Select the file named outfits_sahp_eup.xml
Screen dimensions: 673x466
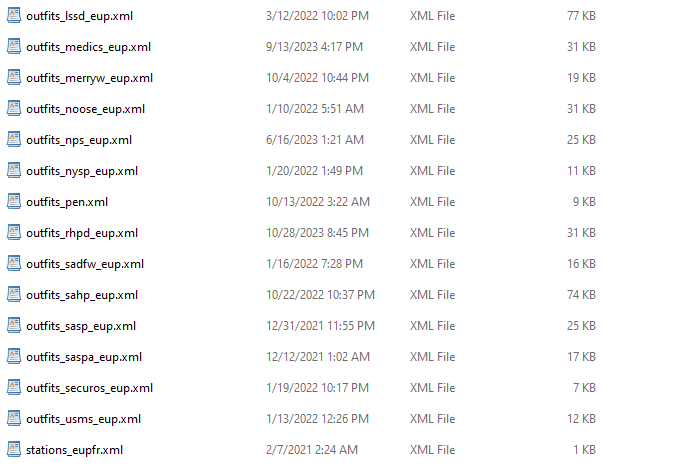pyautogui.click(x=82, y=295)
